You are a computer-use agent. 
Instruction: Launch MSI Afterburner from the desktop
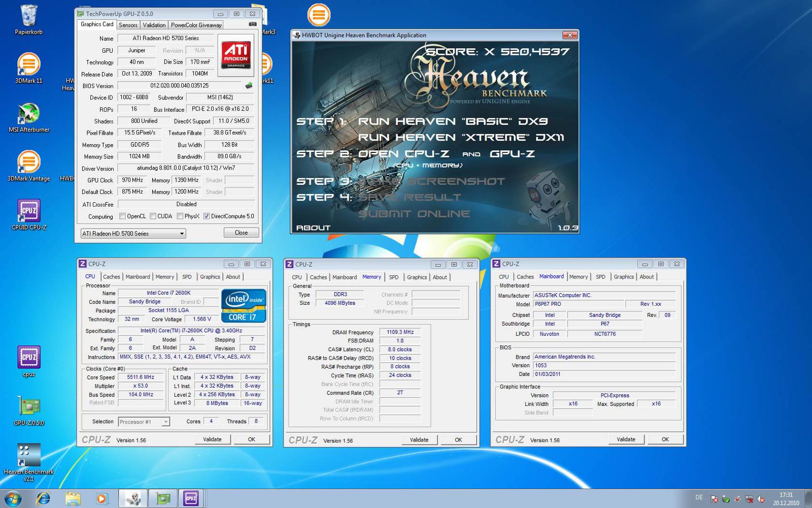tap(29, 117)
